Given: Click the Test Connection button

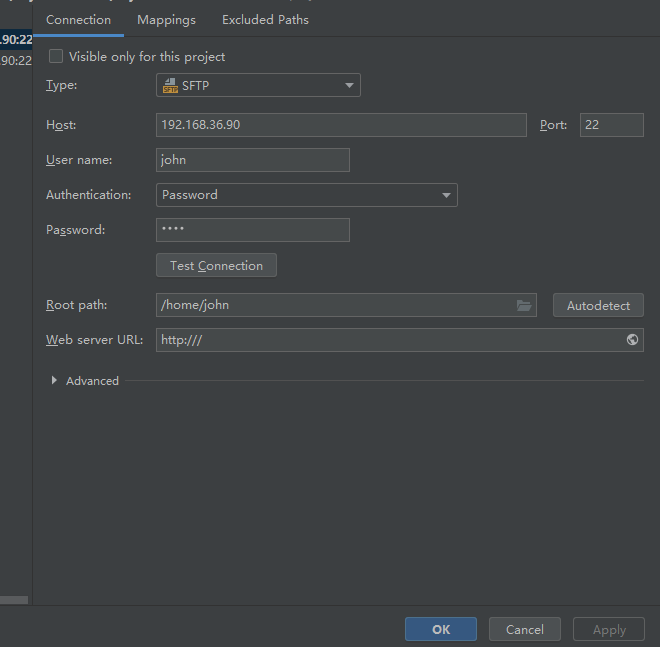Looking at the screenshot, I should (216, 265).
